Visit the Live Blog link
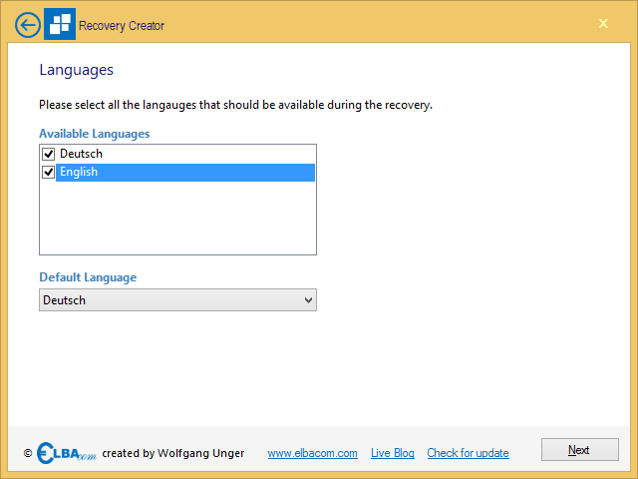638x479 pixels. click(x=393, y=453)
